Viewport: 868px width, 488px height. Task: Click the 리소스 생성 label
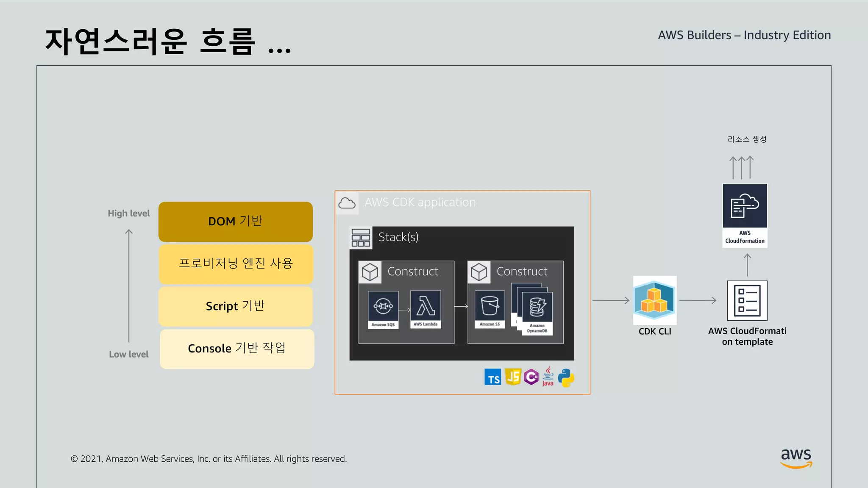pos(747,139)
